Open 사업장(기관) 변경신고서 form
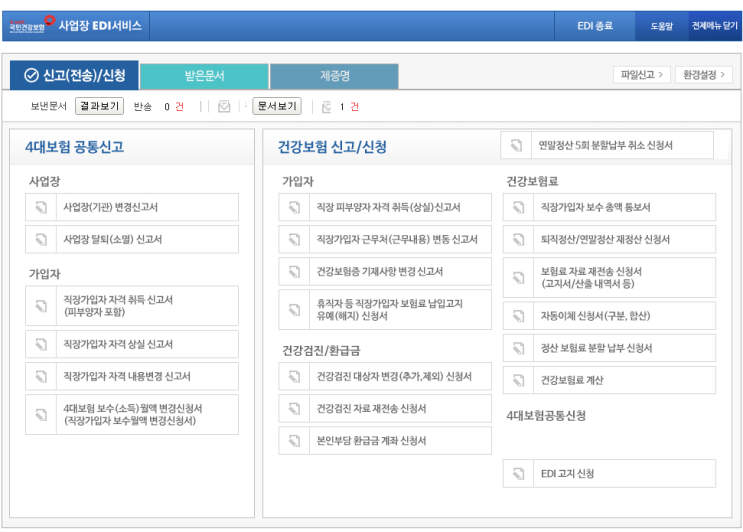743x532 pixels. pyautogui.click(x=132, y=207)
